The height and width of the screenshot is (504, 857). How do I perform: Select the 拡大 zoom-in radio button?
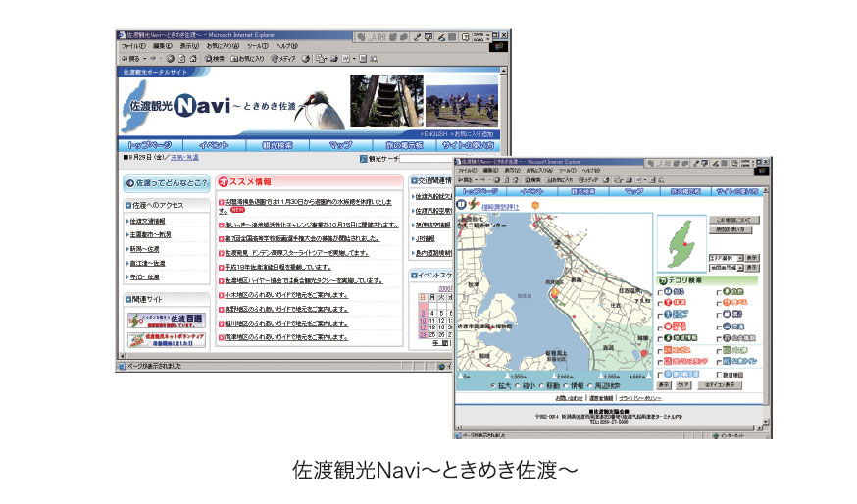493,386
